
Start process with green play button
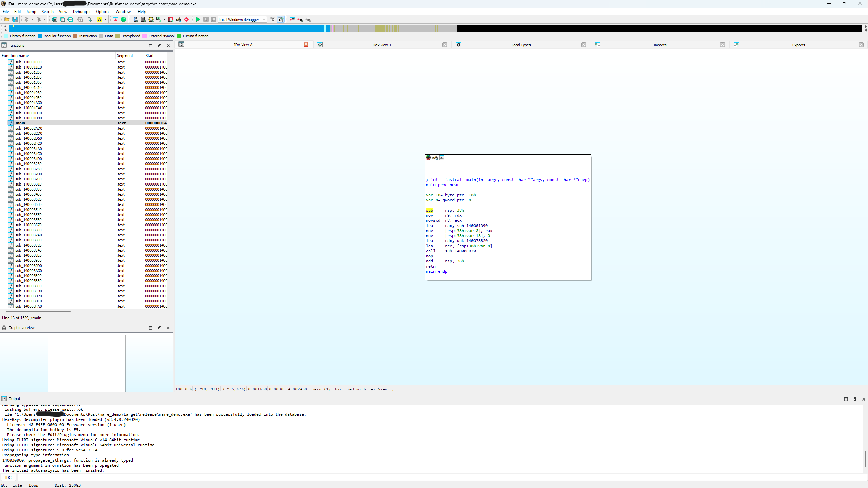pyautogui.click(x=198, y=19)
